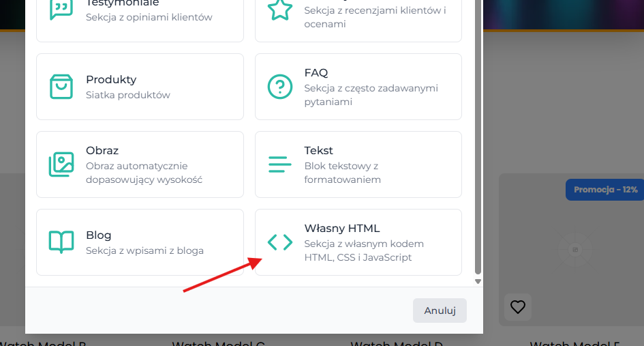Click the star icon for reviews section
The height and width of the screenshot is (346, 644).
(x=280, y=9)
